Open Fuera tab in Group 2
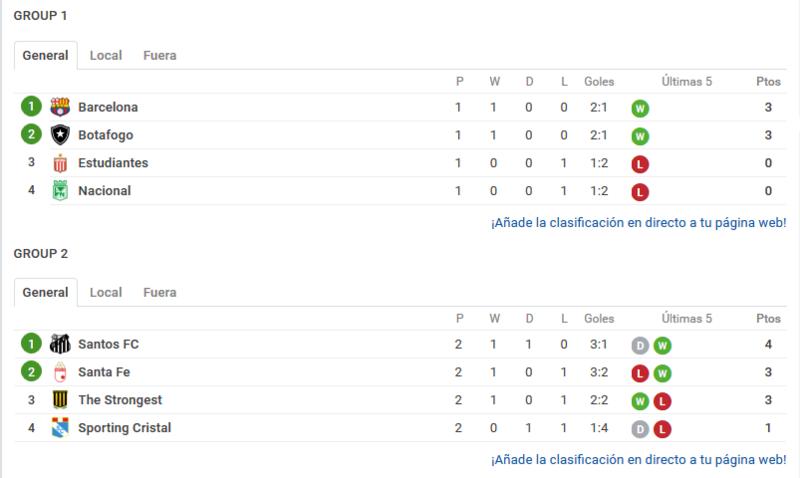The image size is (800, 478). pyautogui.click(x=160, y=293)
